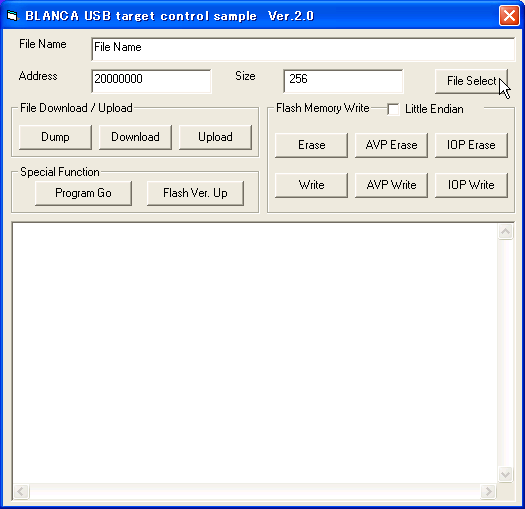
Task: Start a file Download
Action: coord(135,137)
